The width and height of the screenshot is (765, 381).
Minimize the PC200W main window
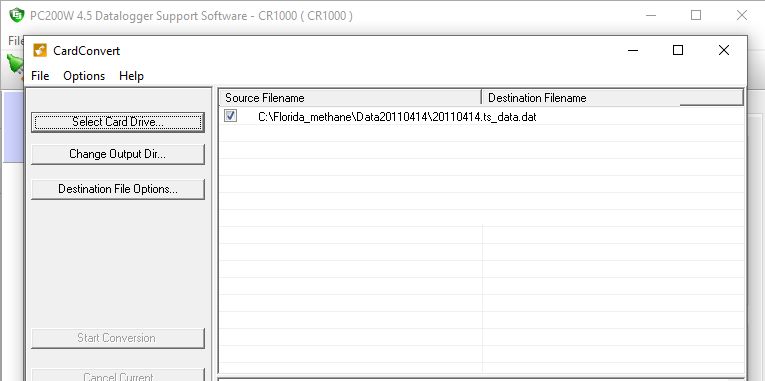click(650, 15)
